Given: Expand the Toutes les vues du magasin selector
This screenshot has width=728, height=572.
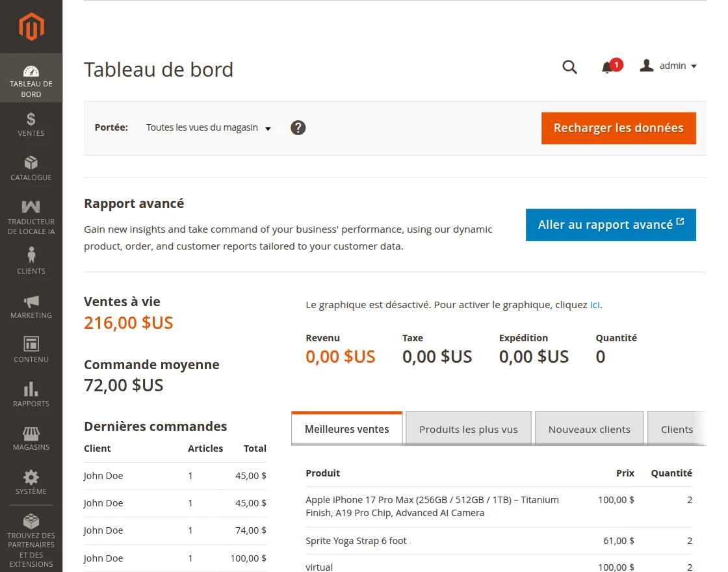Looking at the screenshot, I should [x=208, y=128].
